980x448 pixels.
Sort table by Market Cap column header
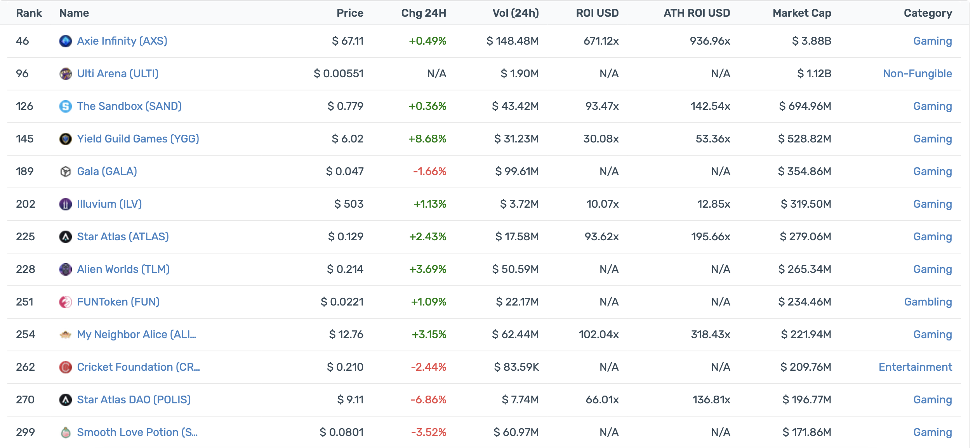point(801,13)
